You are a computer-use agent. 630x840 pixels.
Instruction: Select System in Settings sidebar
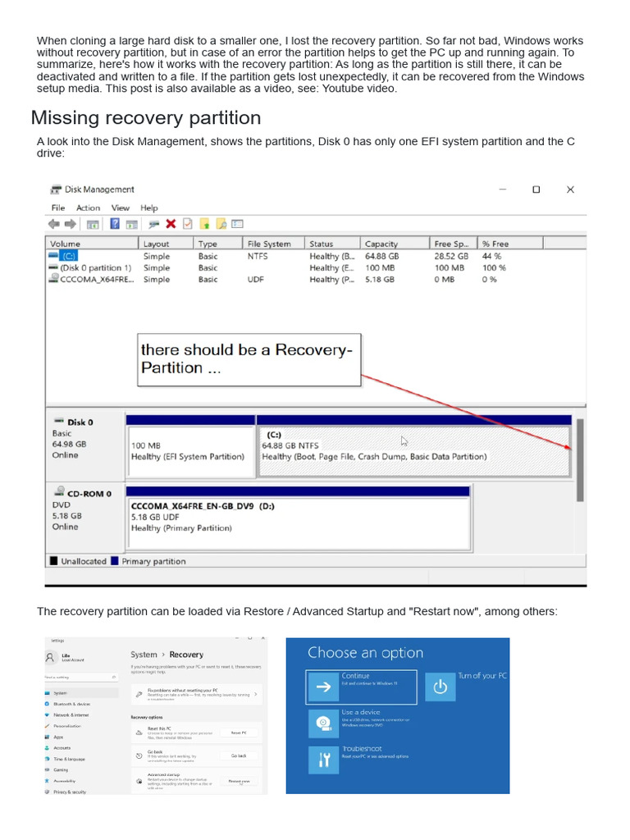click(x=81, y=693)
